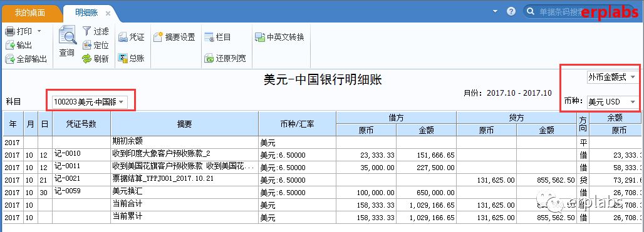Click the 贷方 column group header
Viewport: 644px width, 232px height.
point(517,118)
